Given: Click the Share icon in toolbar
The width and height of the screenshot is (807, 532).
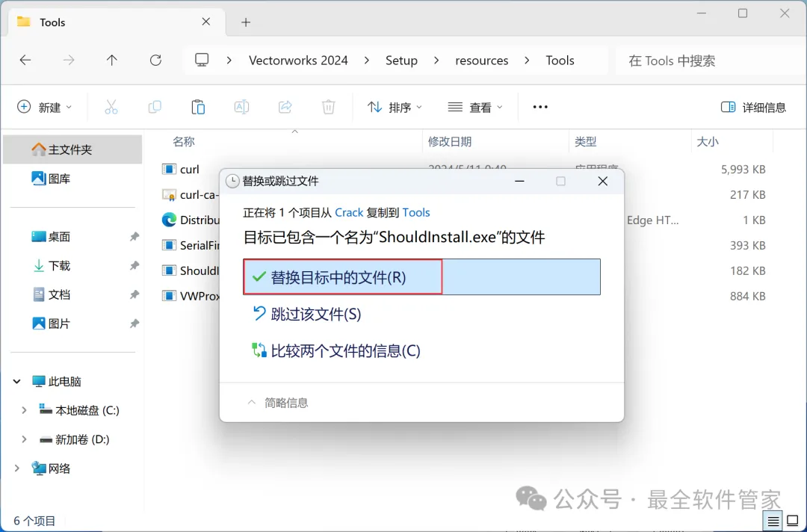Looking at the screenshot, I should pos(285,107).
